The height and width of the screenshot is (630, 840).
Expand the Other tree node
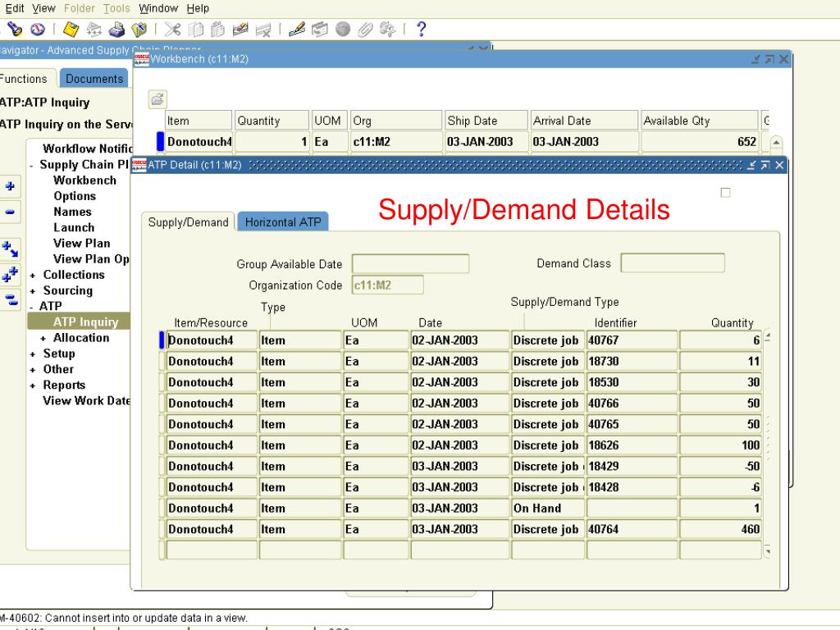pyautogui.click(x=32, y=370)
